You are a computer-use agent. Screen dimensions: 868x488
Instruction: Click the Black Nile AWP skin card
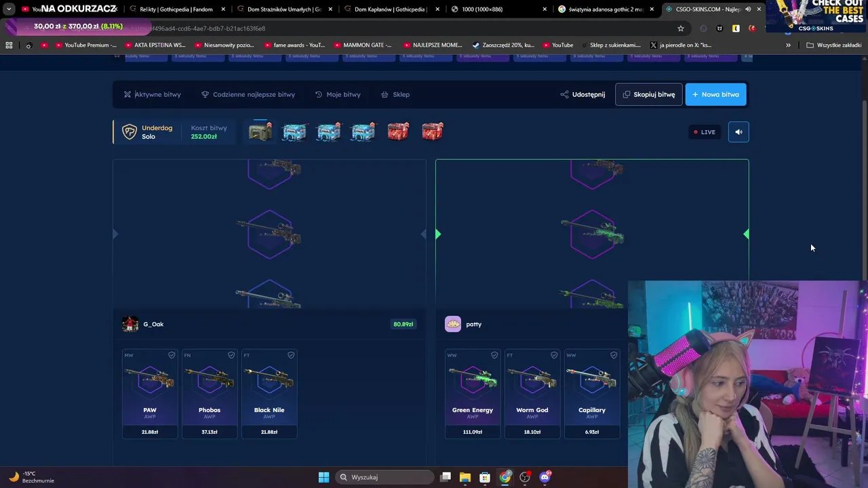pyautogui.click(x=269, y=393)
